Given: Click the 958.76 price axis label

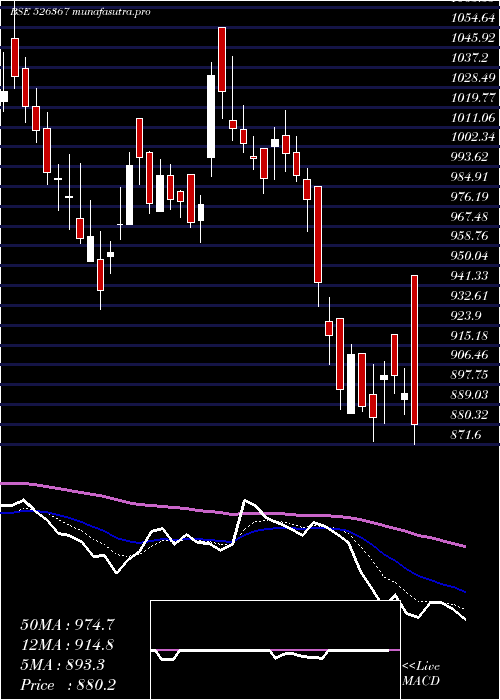Looking at the screenshot, I should pos(469,236).
